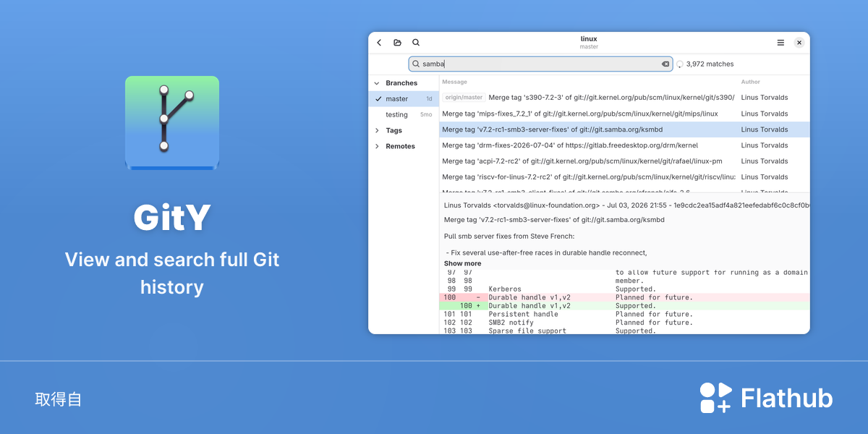Select commit Merge tag 'riscv-for-linus-7.2-rc2'
The height and width of the screenshot is (434, 868).
[624, 177]
